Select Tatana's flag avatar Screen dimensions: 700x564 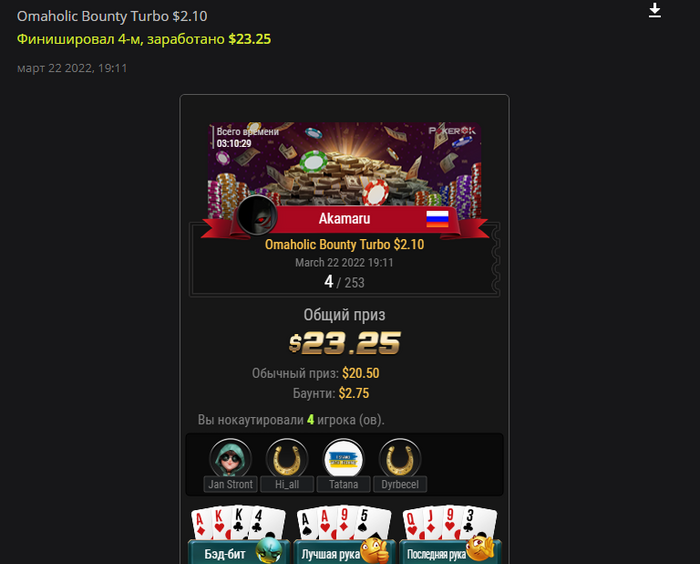(x=343, y=458)
